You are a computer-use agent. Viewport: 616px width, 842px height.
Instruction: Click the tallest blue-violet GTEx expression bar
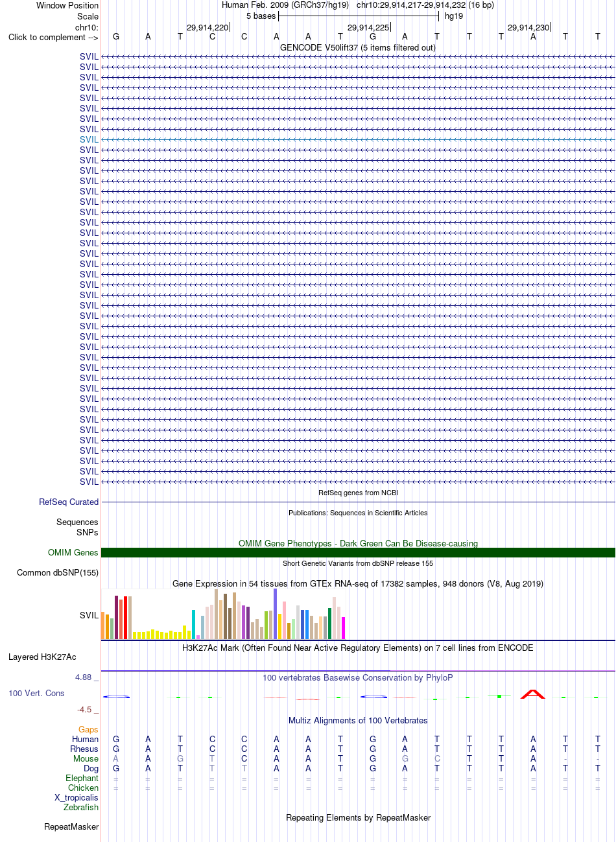coord(275,614)
